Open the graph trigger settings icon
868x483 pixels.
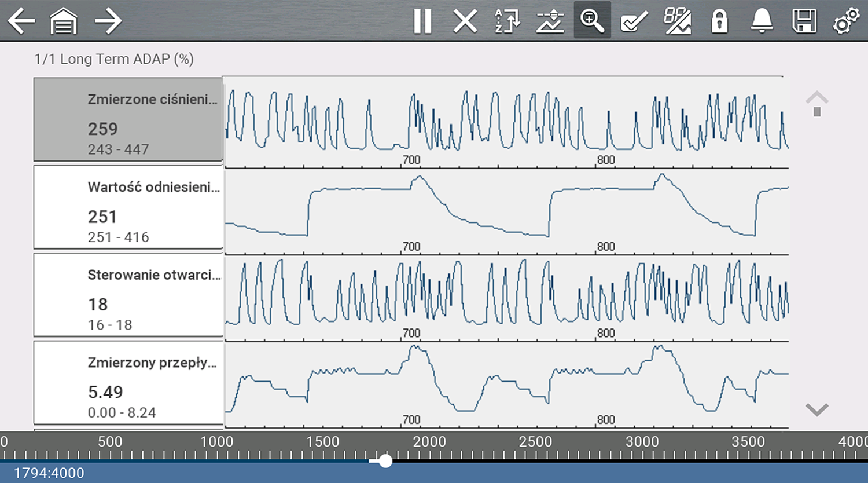coord(550,21)
